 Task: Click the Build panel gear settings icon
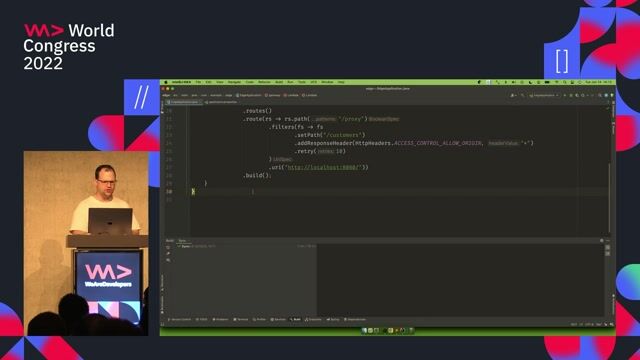click(x=602, y=241)
